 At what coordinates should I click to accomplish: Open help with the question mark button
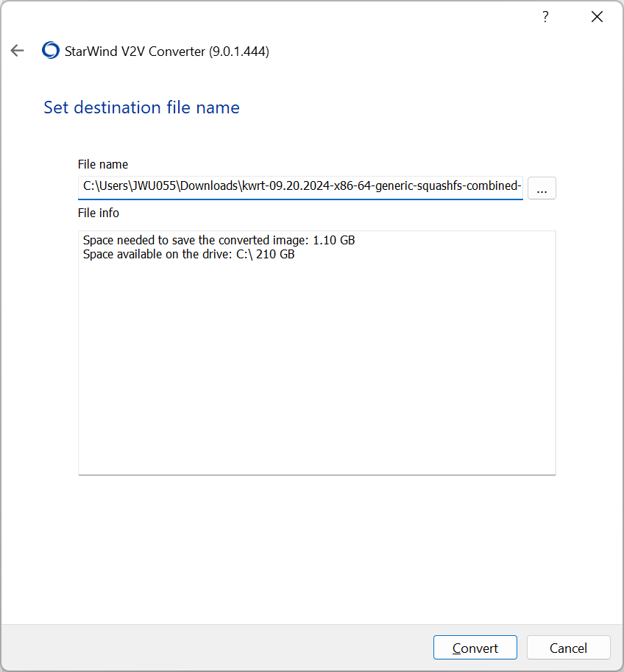pyautogui.click(x=545, y=17)
